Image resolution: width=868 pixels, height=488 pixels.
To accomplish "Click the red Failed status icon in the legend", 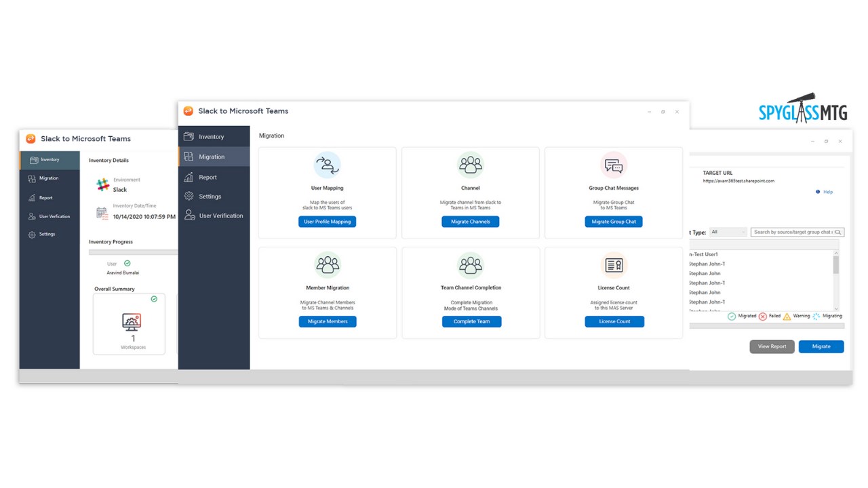I will tap(763, 317).
